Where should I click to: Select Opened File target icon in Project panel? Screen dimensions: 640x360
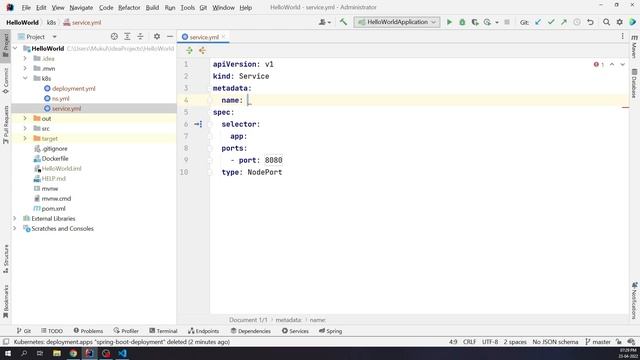click(x=114, y=37)
